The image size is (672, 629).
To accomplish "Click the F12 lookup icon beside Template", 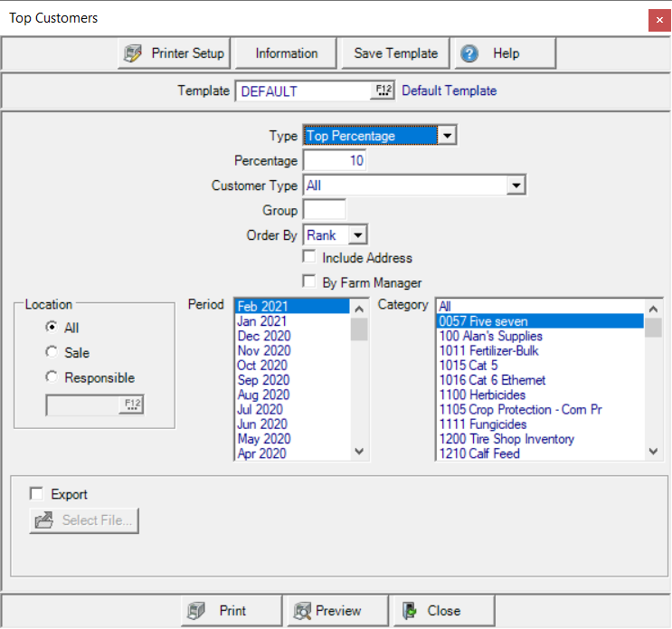I will (x=383, y=91).
